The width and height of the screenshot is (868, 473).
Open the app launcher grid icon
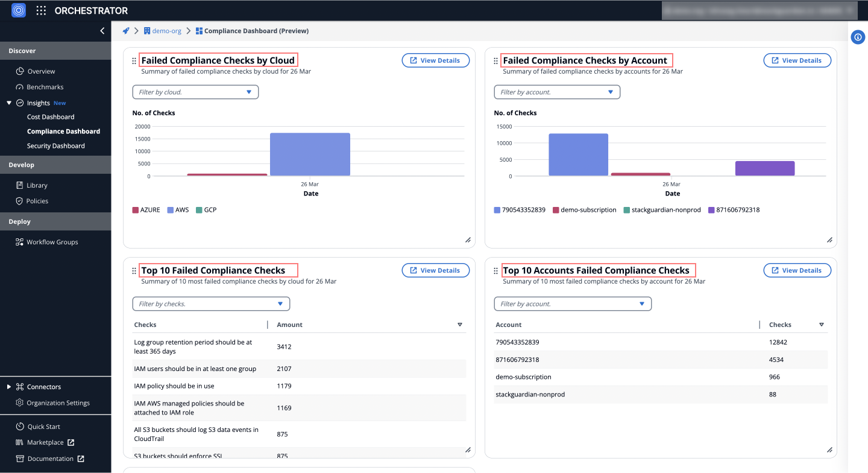tap(40, 10)
